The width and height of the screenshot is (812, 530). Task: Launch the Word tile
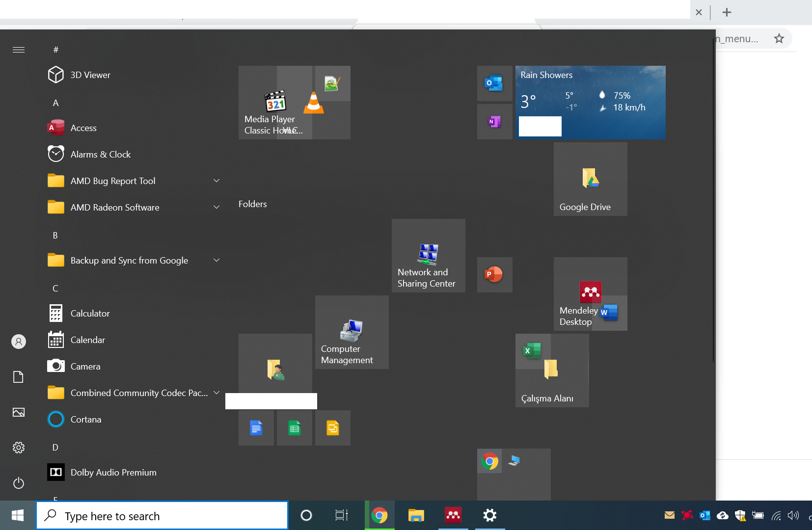[x=610, y=313]
